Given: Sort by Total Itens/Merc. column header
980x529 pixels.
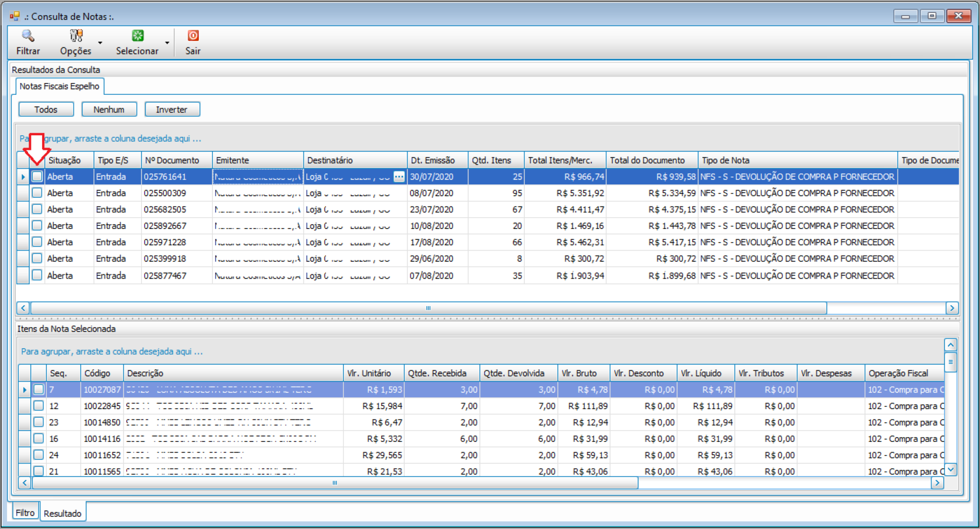Looking at the screenshot, I should click(x=565, y=160).
